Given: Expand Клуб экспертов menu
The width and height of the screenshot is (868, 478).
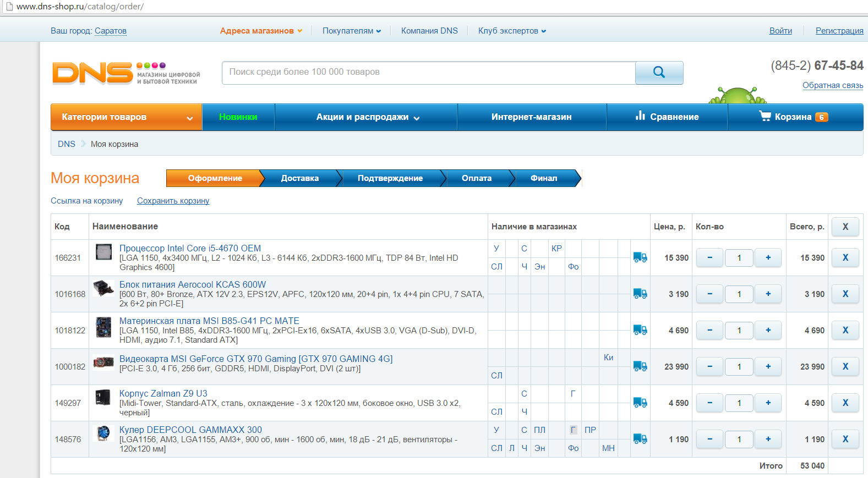Looking at the screenshot, I should pos(512,31).
